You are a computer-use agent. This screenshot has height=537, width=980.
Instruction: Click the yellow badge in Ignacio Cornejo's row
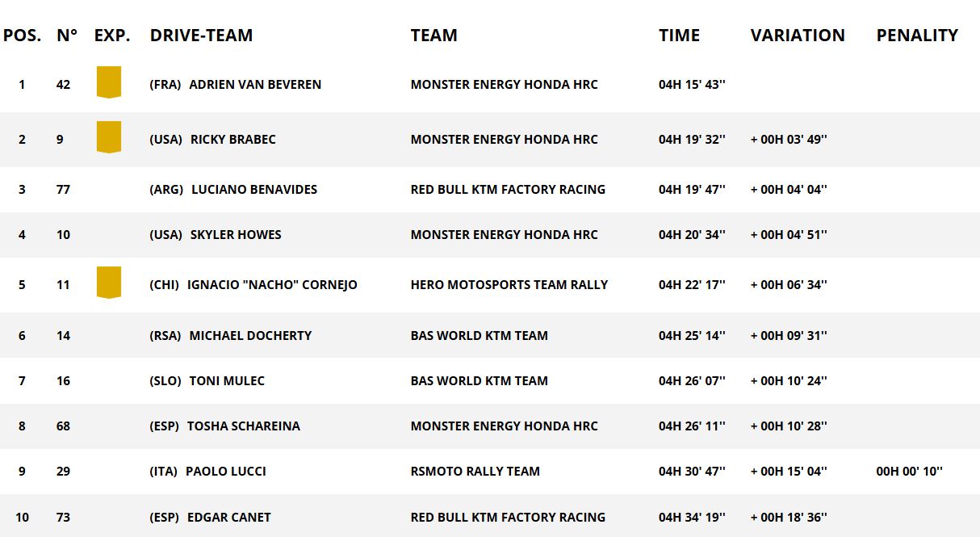point(108,283)
